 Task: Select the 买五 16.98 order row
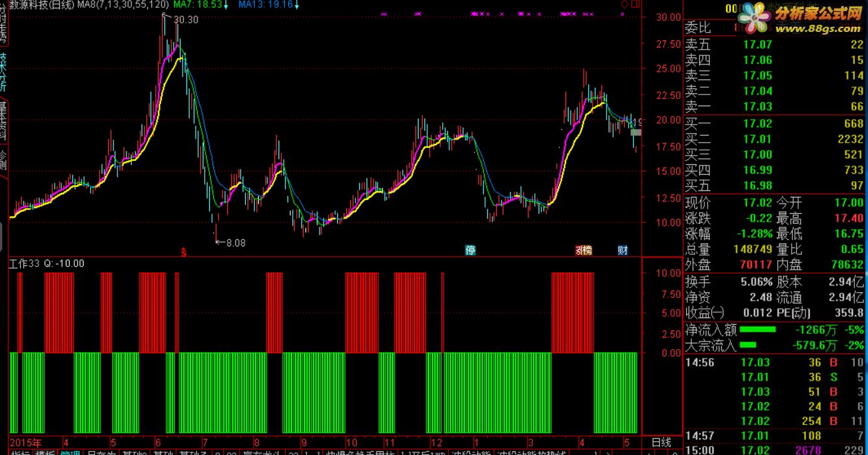pos(775,186)
